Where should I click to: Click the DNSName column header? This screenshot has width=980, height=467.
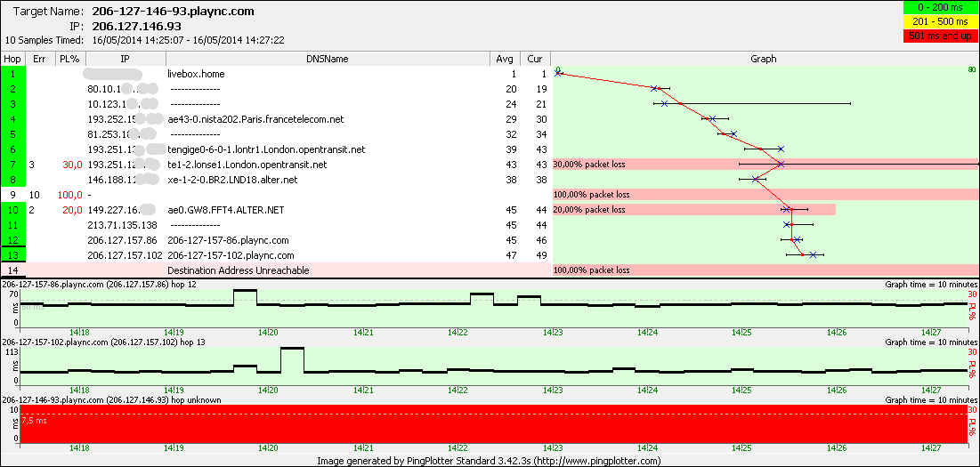(x=328, y=59)
